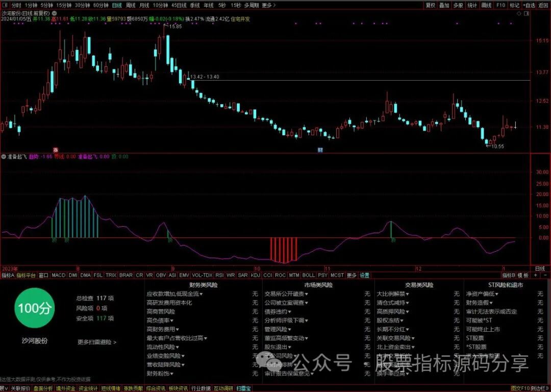Viewport: 551px width, 392px height.
Task: Click the plus button beside 模板
Action: (x=536, y=275)
